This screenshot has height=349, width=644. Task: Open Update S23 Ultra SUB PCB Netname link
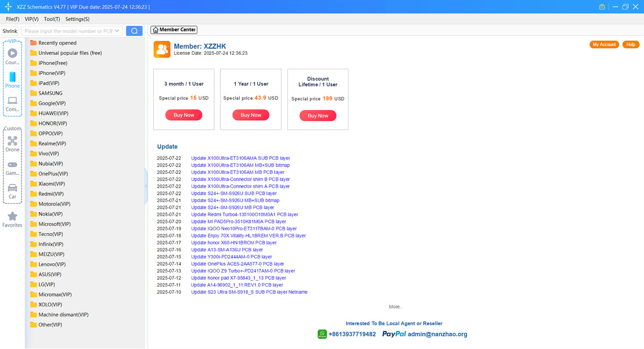pyautogui.click(x=249, y=292)
